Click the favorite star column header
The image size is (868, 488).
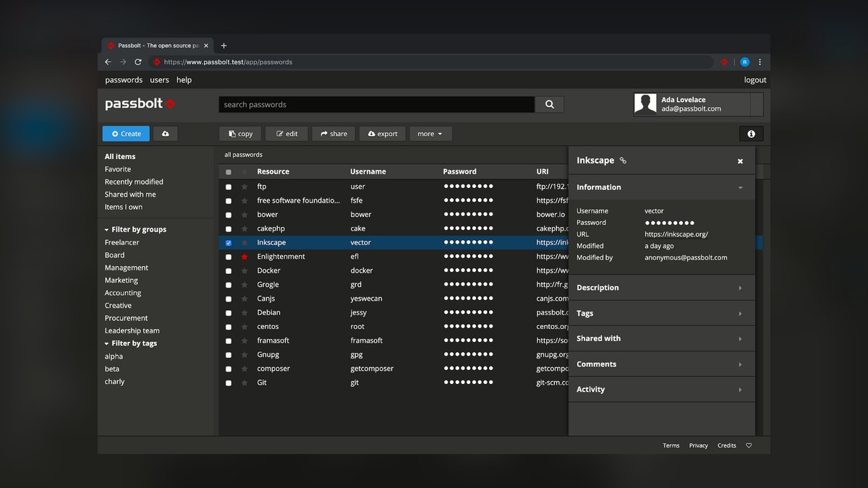click(x=244, y=172)
